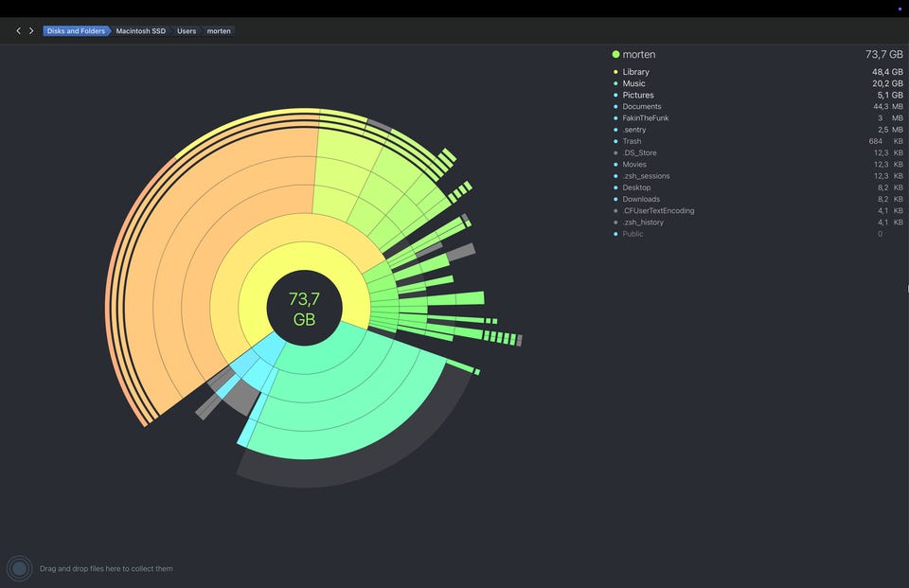Click the yellow bullet next to Library
Screen dimensions: 909x588
pos(615,72)
